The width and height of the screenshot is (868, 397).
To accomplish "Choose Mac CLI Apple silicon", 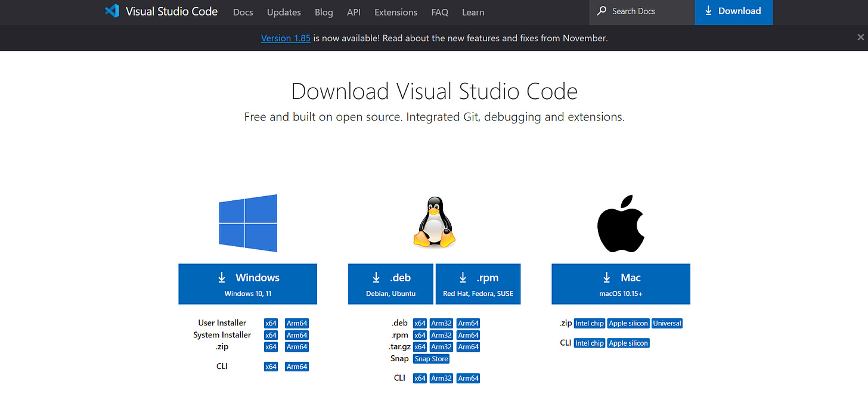I will click(x=628, y=343).
